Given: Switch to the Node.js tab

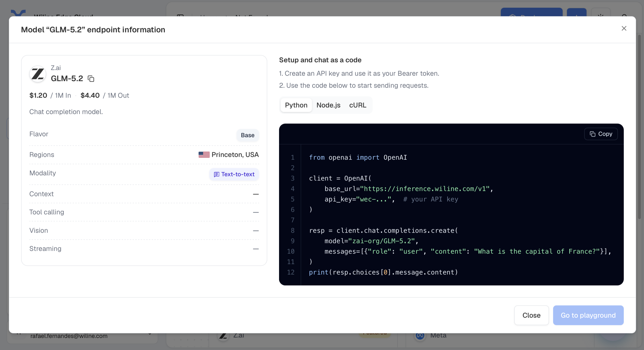Looking at the screenshot, I should (328, 105).
